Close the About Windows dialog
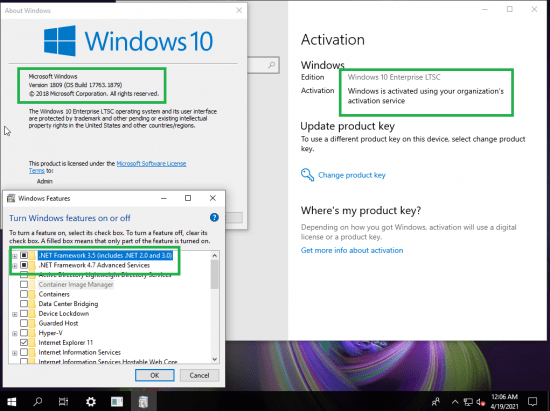 coord(239,10)
